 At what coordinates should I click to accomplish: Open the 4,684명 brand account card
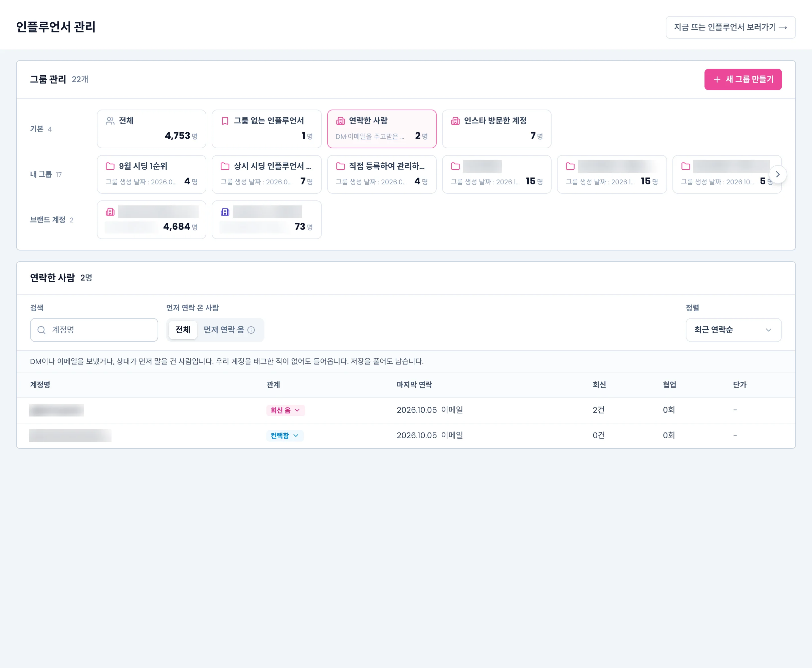click(x=152, y=220)
